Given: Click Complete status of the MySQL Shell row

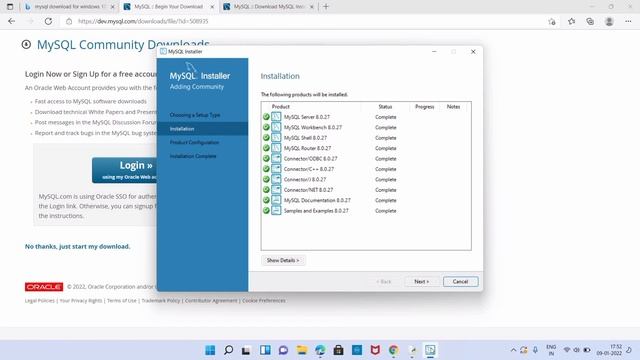Looking at the screenshot, I should 386,138.
